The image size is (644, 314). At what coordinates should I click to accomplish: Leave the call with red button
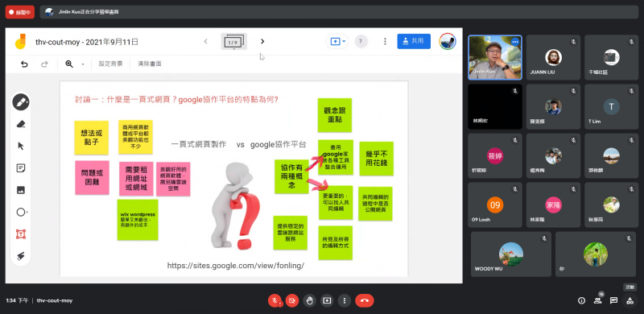point(365,301)
